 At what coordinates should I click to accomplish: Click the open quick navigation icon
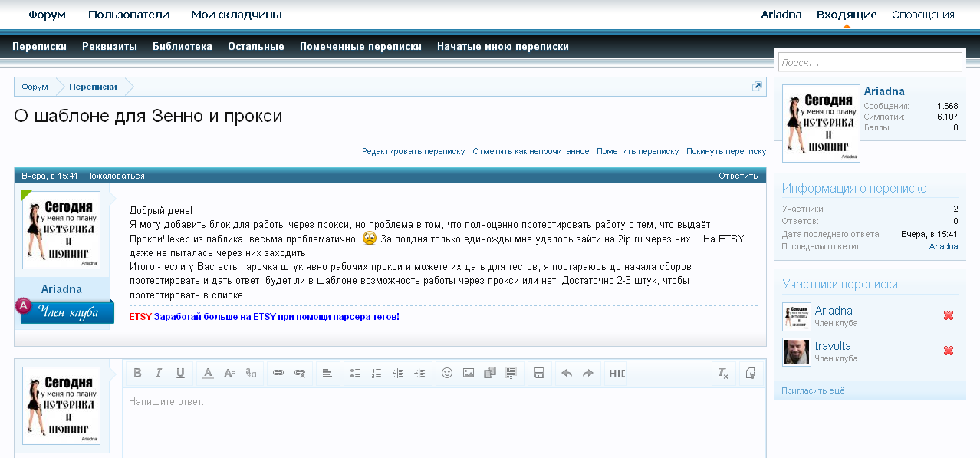click(757, 87)
